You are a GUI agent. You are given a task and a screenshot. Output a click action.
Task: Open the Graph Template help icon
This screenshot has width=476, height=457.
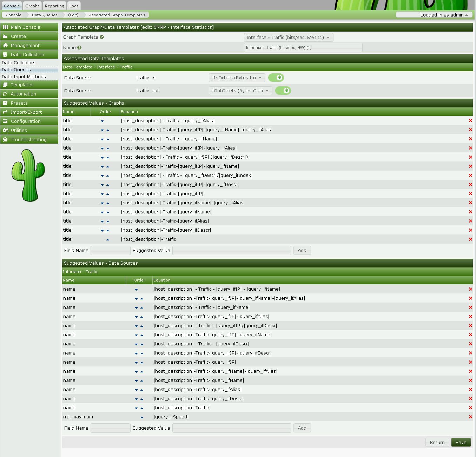[x=101, y=37]
